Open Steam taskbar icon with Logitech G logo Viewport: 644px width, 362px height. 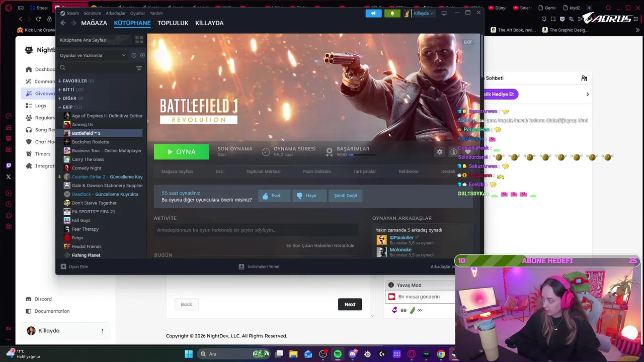382,354
